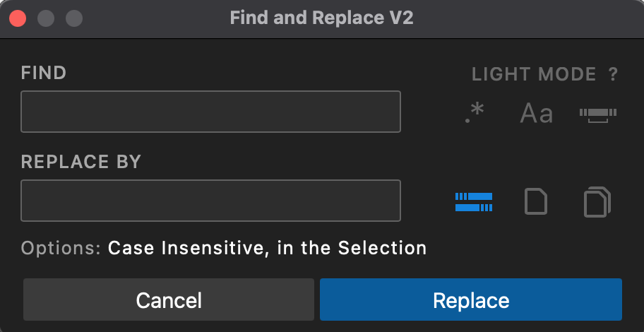
Task: Toggle the Aa case sensitivity option
Action: pos(537,114)
